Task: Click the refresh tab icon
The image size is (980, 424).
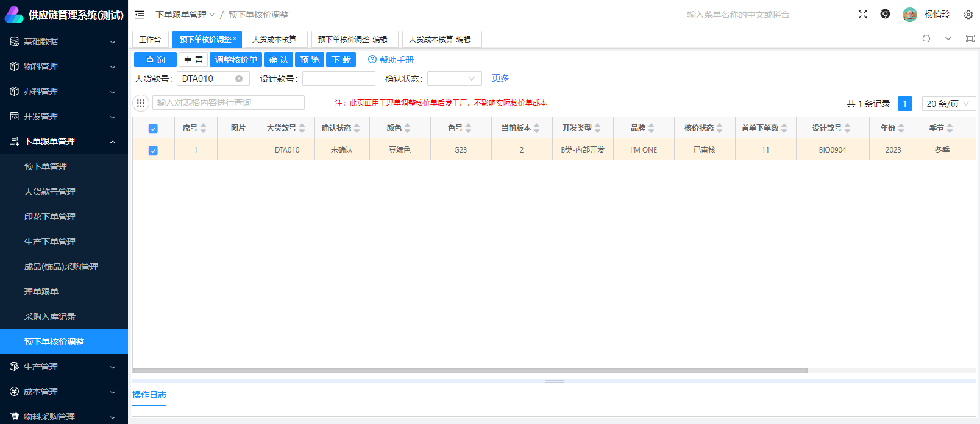Action: [926, 39]
